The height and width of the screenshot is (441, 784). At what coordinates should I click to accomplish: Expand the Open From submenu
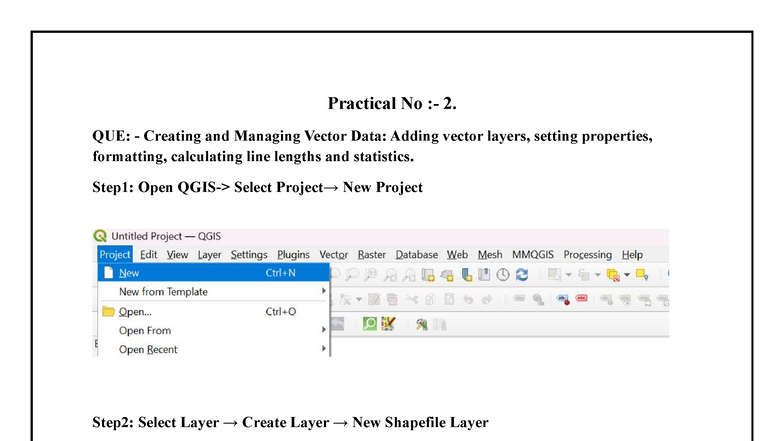tap(214, 330)
